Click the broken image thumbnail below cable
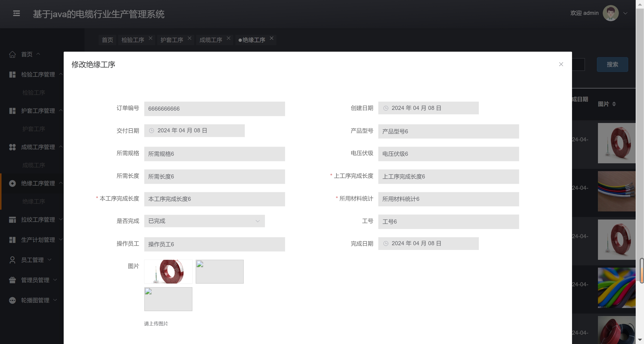 point(168,299)
